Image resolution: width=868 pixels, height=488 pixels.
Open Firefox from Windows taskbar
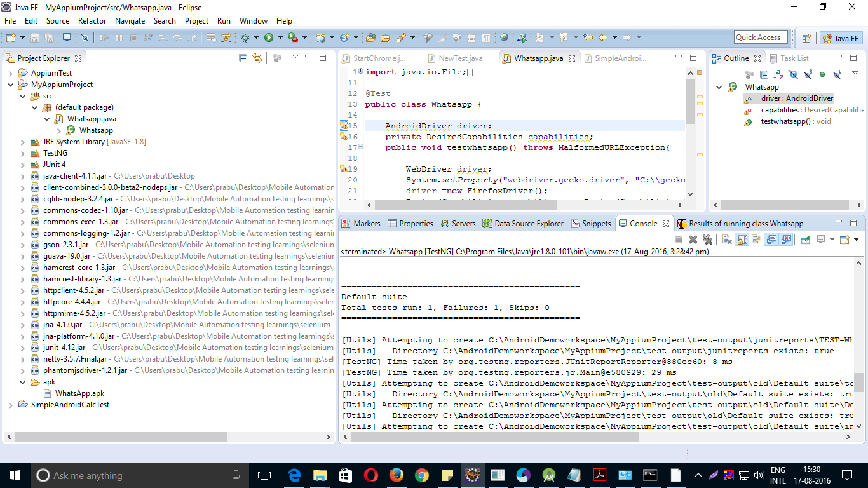point(396,475)
